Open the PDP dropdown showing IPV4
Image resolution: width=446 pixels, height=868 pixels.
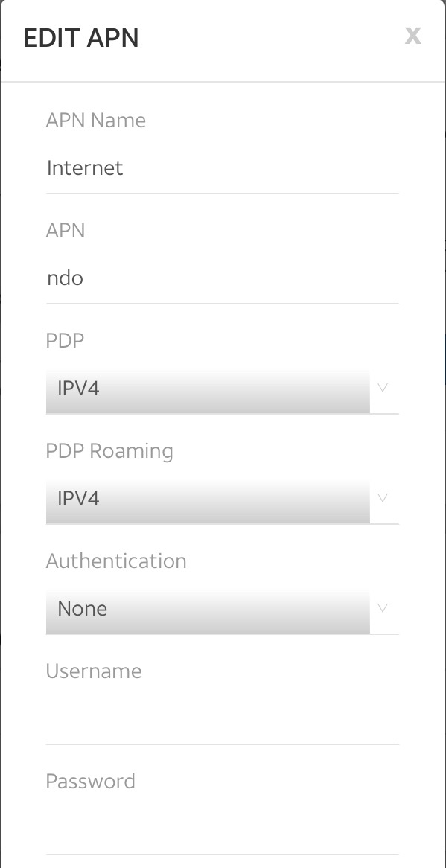pyautogui.click(x=223, y=389)
